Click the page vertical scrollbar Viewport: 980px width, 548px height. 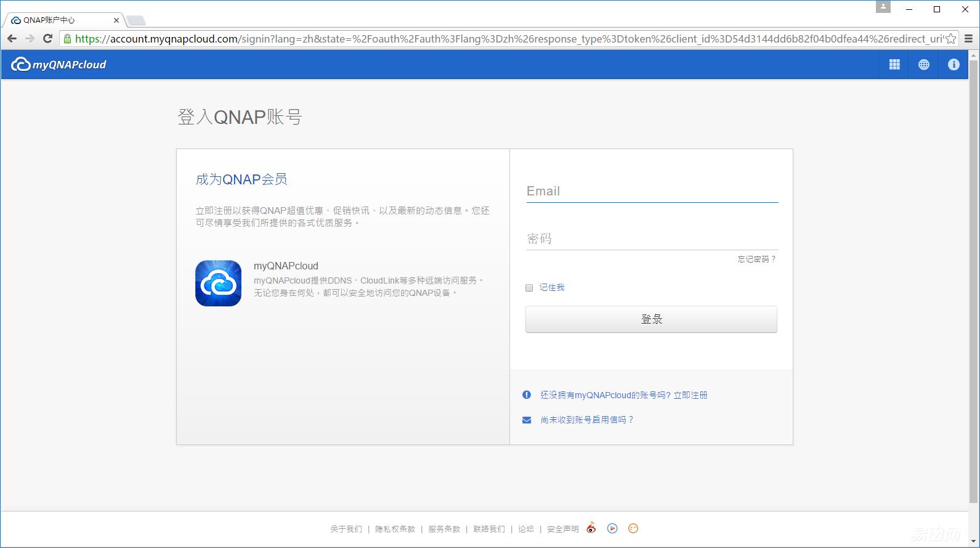(x=974, y=280)
